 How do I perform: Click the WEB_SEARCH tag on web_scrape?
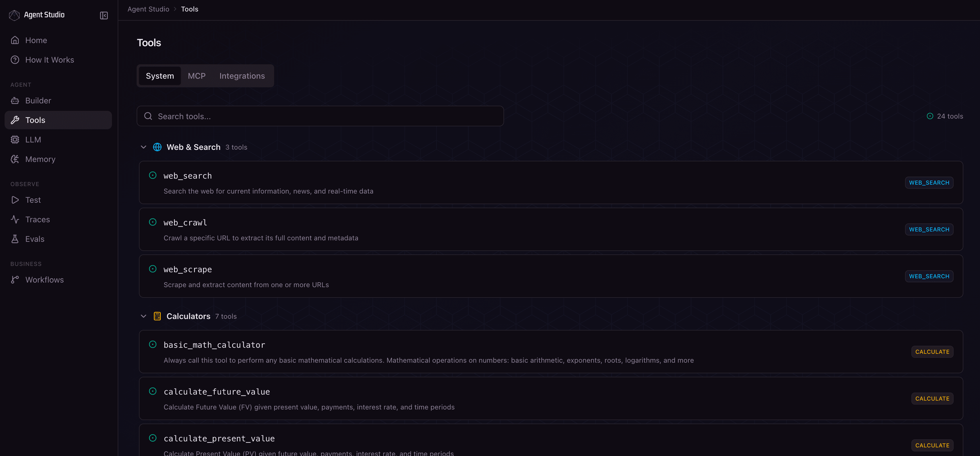929,276
